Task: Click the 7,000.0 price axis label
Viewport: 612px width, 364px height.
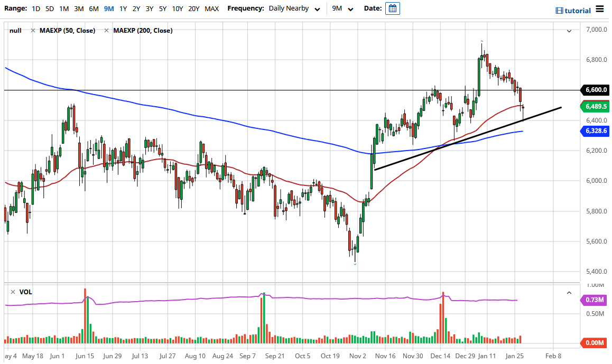Action: [x=596, y=29]
